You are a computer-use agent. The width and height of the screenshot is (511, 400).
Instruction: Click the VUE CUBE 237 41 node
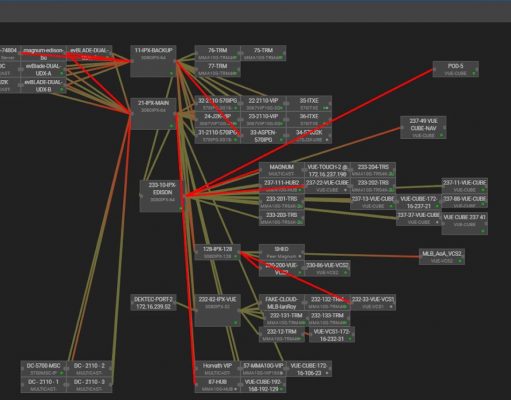pos(465,223)
